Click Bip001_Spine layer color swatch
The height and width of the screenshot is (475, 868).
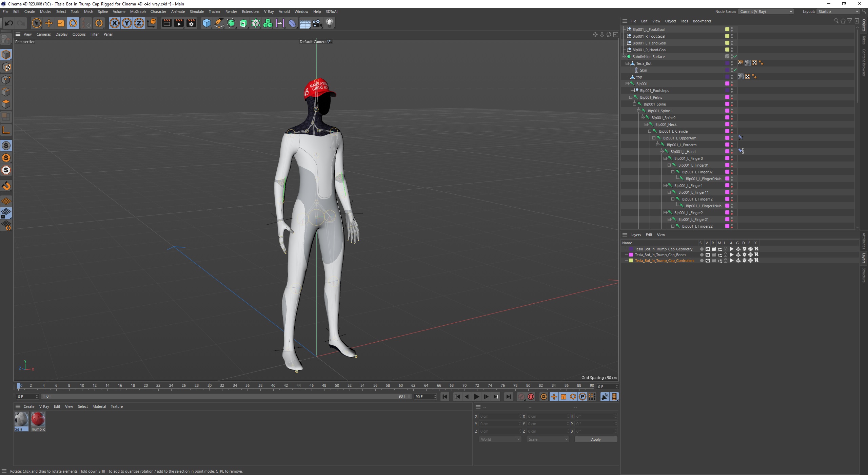(x=727, y=104)
